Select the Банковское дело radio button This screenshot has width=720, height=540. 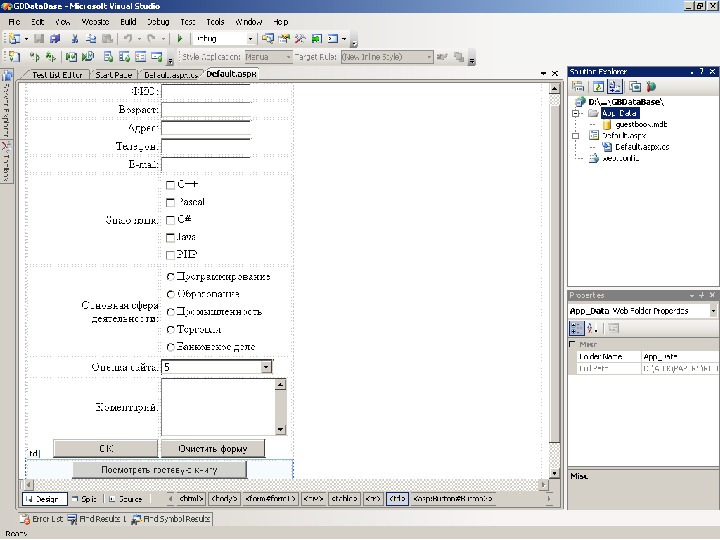tap(171, 347)
